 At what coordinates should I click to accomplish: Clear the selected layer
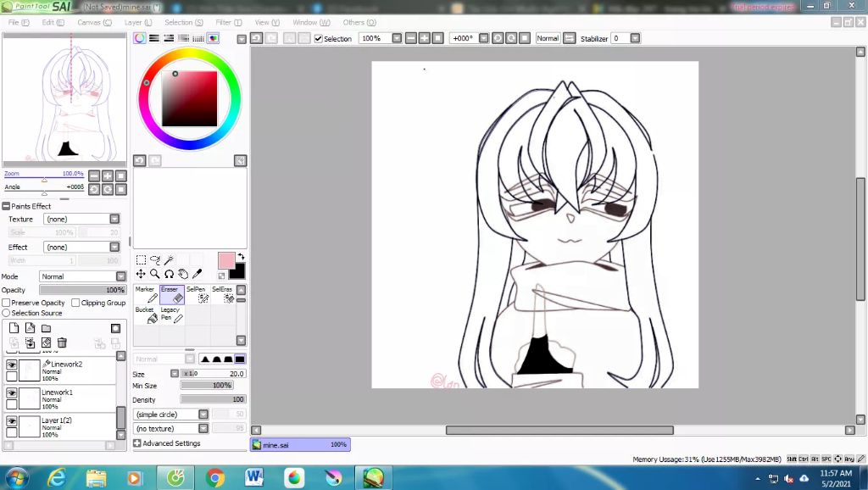46,343
